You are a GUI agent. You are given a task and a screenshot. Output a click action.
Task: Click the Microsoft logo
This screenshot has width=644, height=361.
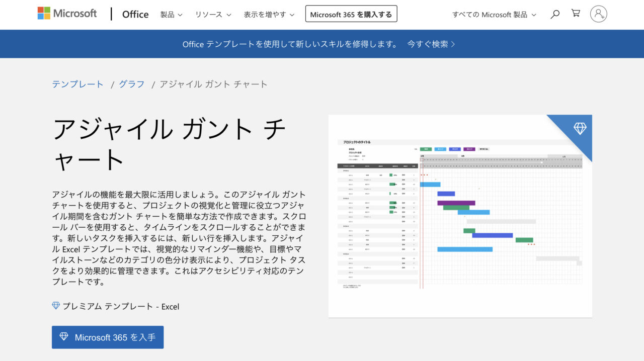point(67,14)
